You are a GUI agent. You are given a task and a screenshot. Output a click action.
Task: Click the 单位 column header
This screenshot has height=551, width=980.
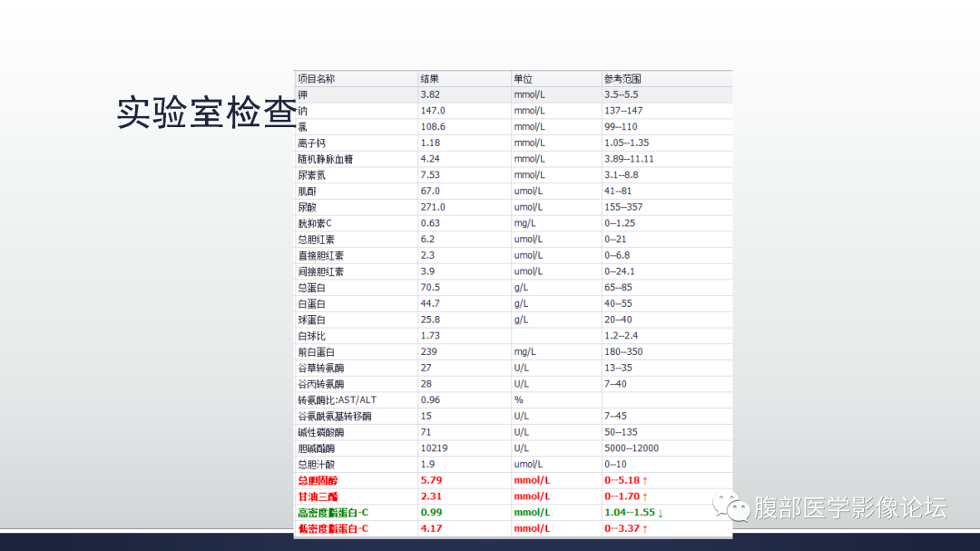tap(524, 79)
